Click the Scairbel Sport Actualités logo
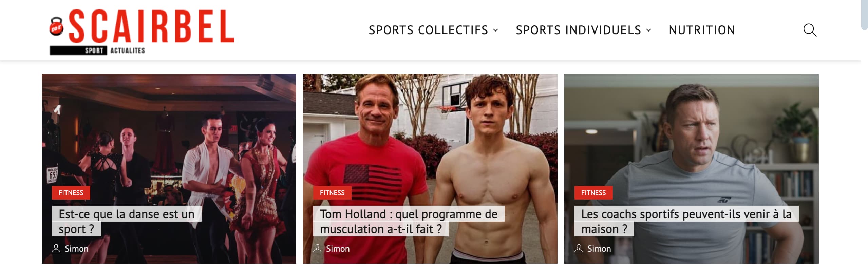 click(x=142, y=32)
